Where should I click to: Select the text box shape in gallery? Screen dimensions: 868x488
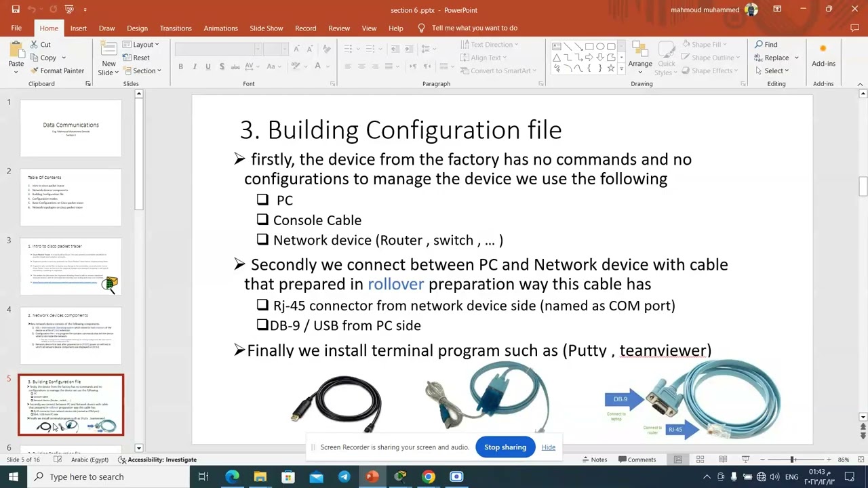pyautogui.click(x=557, y=46)
